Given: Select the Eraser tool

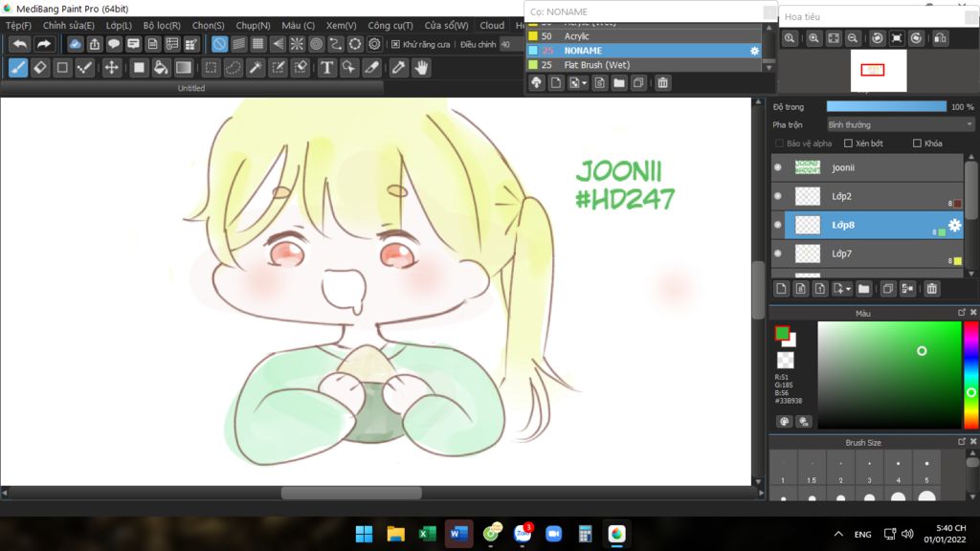Looking at the screenshot, I should (40, 68).
